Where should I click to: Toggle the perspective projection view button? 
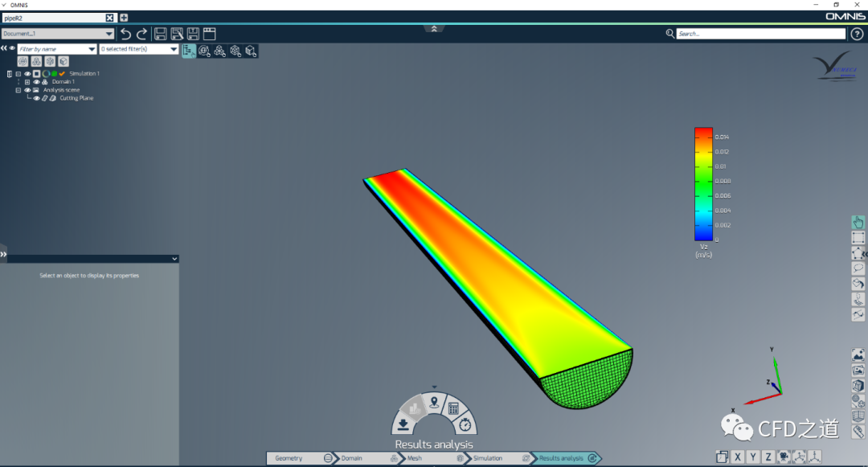[x=722, y=457]
